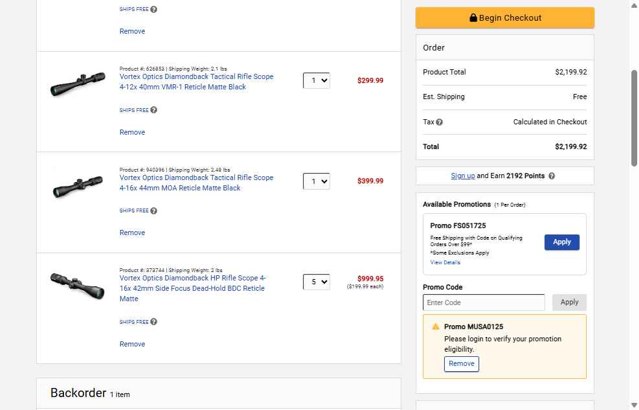
Task: Apply promo FS051725 with blue button
Action: coord(562,242)
